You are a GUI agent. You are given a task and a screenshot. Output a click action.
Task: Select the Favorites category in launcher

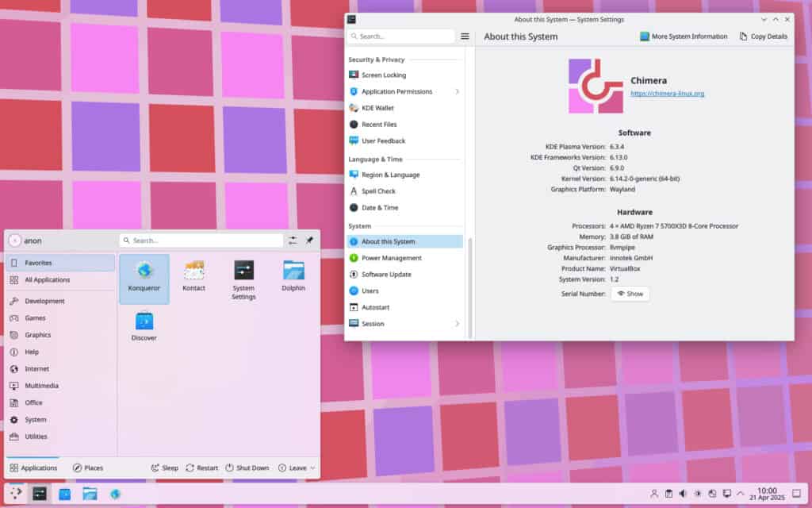click(x=60, y=263)
